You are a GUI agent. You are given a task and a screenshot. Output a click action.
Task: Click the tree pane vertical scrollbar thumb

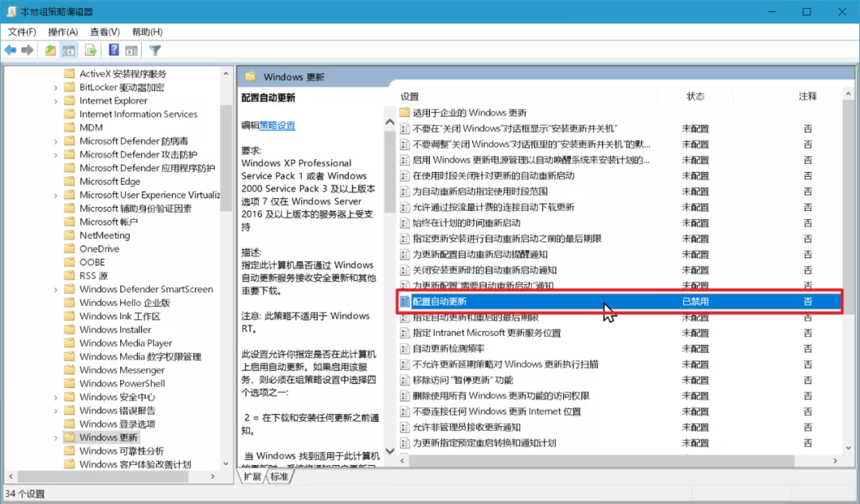(226, 158)
